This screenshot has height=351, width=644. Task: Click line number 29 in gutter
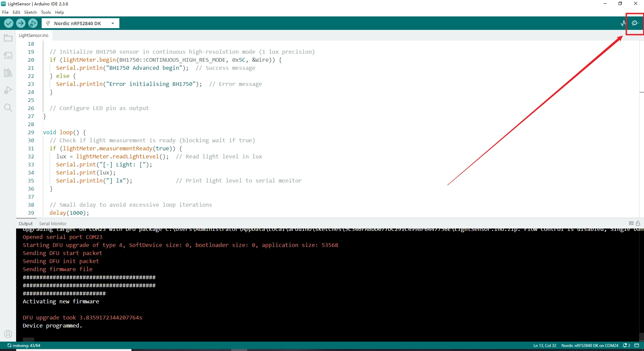click(31, 132)
